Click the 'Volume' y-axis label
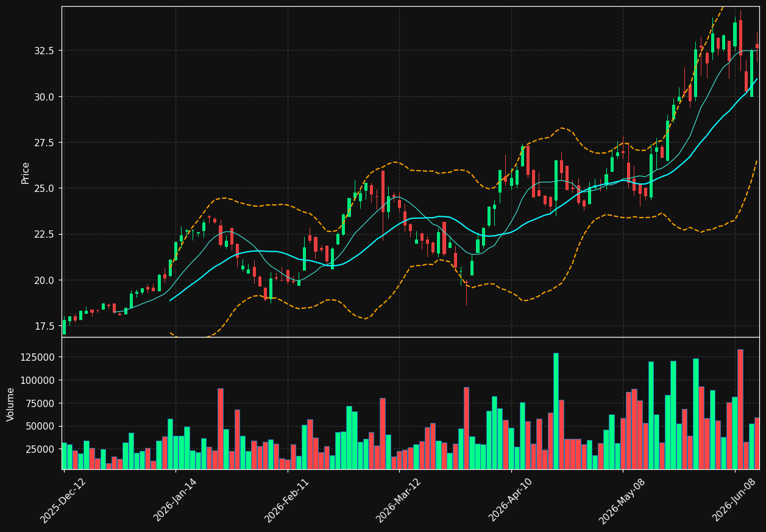This screenshot has height=532, width=766. tap(11, 404)
